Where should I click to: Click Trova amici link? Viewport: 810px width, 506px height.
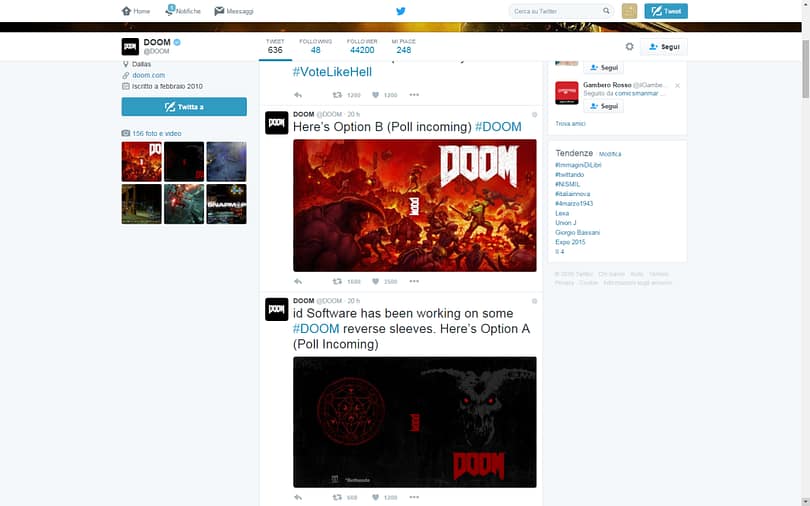(570, 124)
